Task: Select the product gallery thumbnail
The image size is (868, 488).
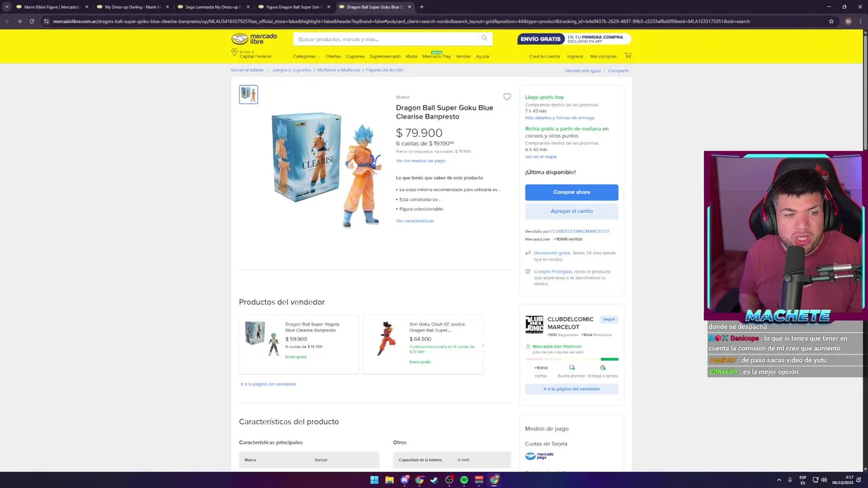Action: tap(248, 94)
